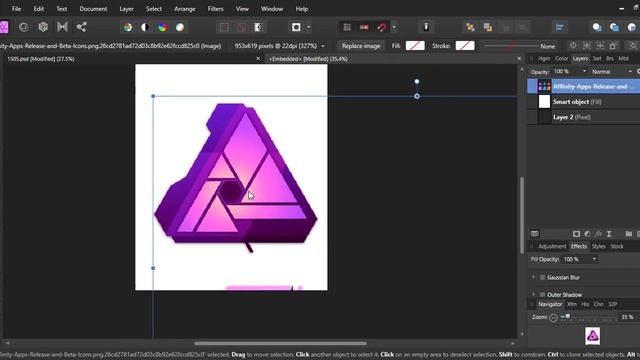Open the File menu
Viewport: 640px width, 360px height.
click(16, 9)
